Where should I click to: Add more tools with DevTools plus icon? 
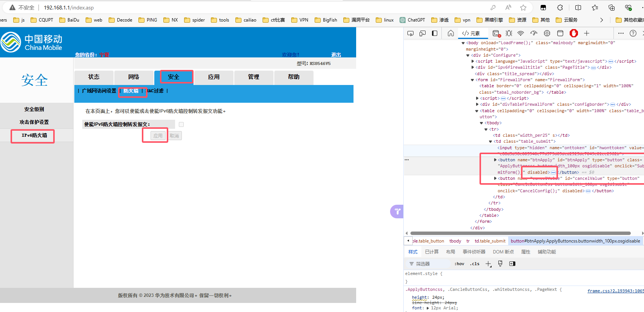tap(587, 33)
